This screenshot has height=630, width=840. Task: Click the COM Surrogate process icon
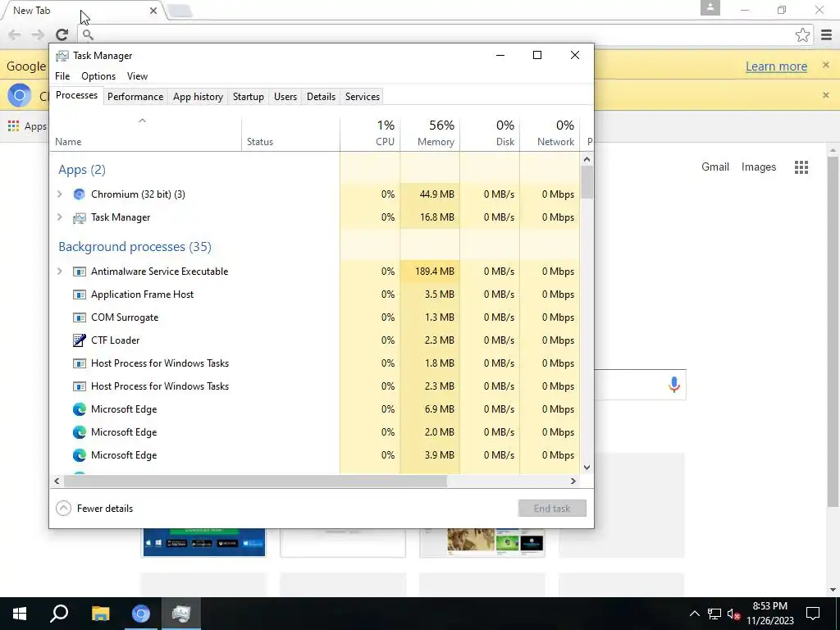80,317
